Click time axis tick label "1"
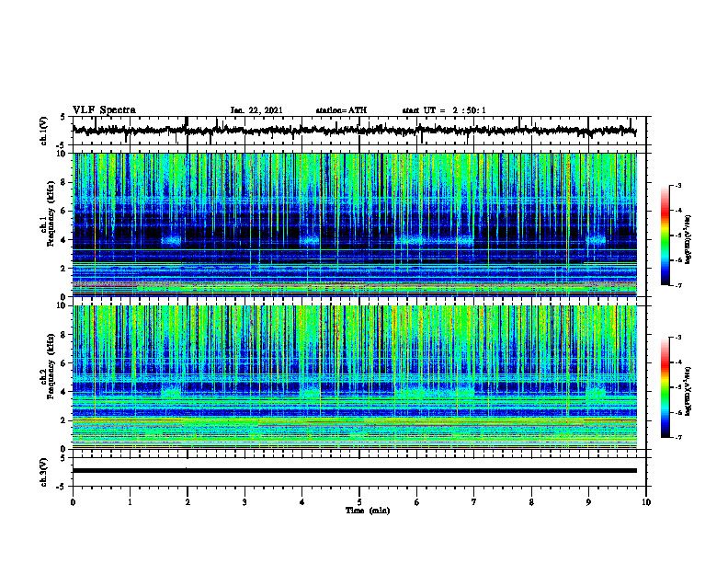This screenshot has width=728, height=563. (130, 502)
